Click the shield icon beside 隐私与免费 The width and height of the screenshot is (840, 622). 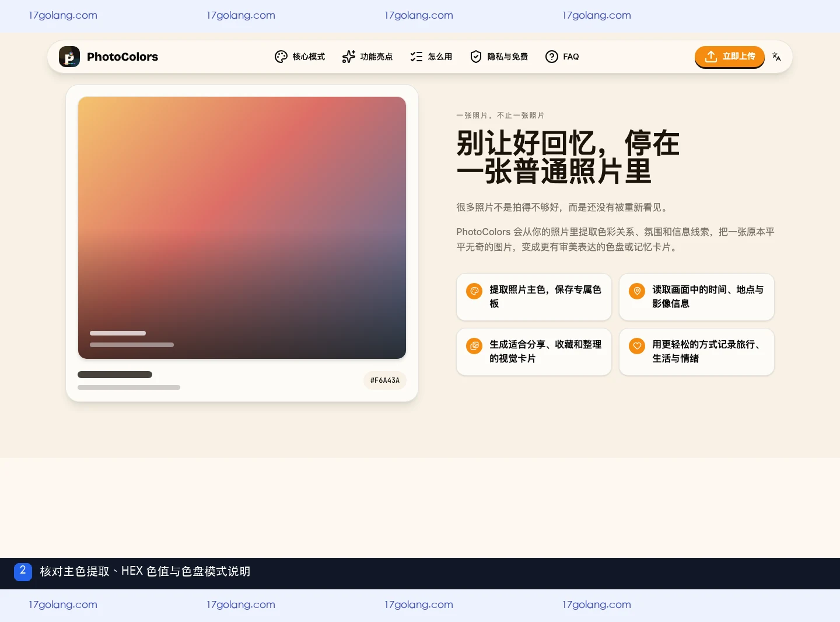click(476, 57)
